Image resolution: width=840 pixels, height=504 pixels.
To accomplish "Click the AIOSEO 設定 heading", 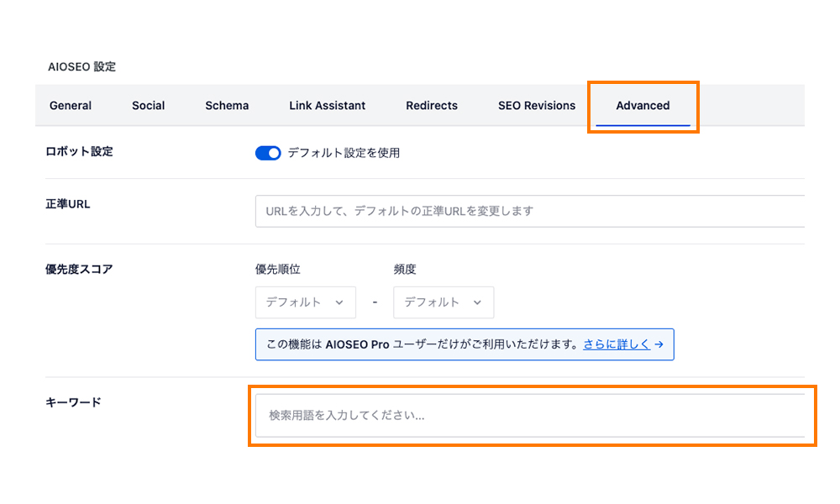I will 82,67.
